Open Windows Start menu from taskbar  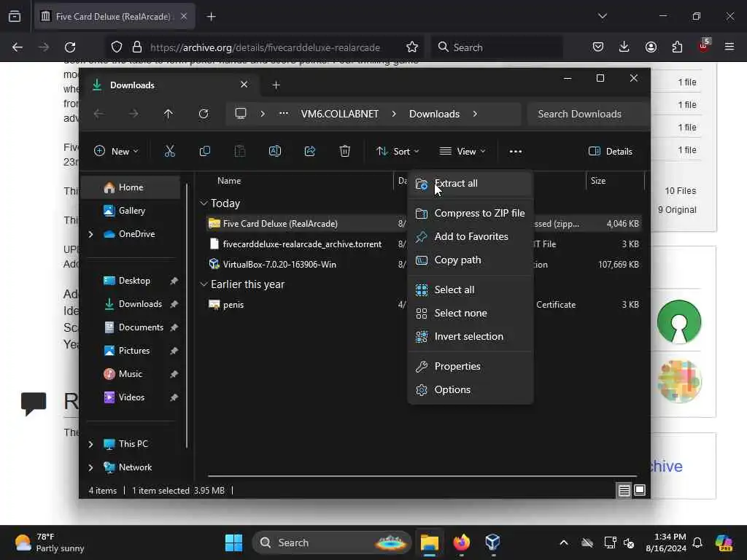pyautogui.click(x=233, y=542)
